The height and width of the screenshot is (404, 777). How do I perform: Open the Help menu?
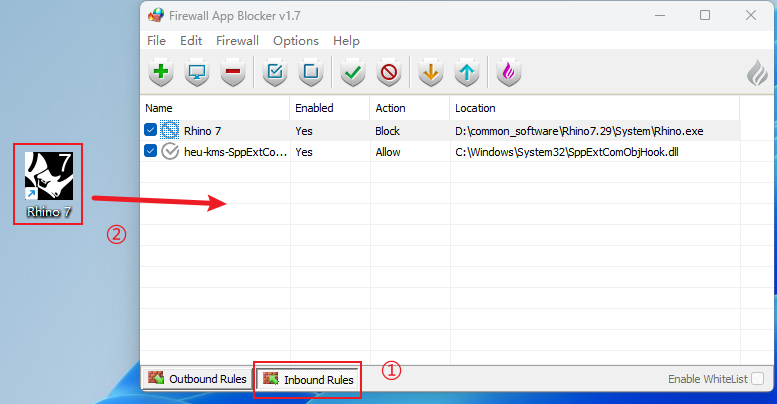pos(346,41)
